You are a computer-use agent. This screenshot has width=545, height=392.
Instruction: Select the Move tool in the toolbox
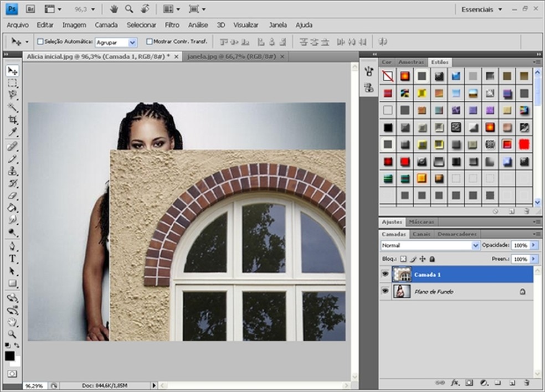[x=12, y=71]
